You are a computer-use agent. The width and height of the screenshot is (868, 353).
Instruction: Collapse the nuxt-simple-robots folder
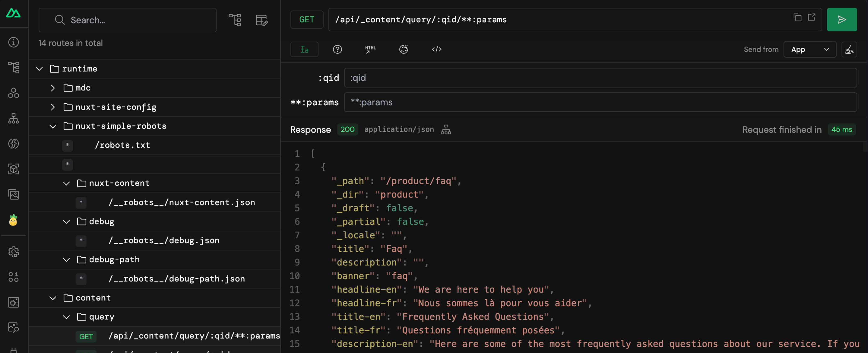click(53, 126)
